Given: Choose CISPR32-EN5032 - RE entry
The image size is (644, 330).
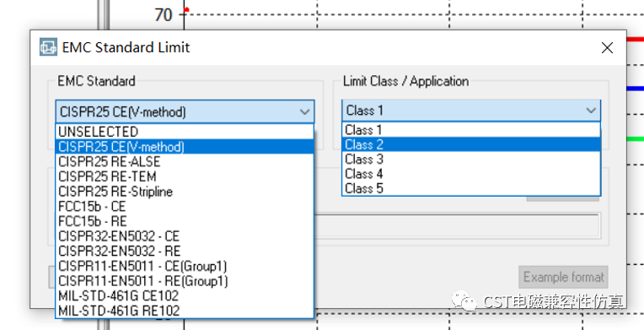Looking at the screenshot, I should 185,251.
